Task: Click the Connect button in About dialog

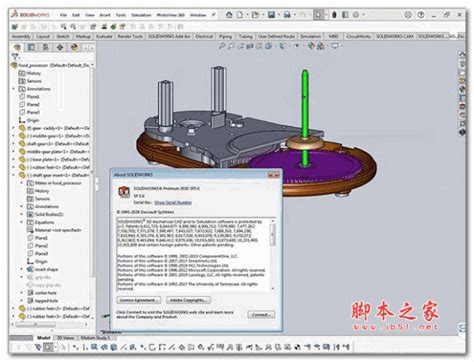Action: (261, 314)
